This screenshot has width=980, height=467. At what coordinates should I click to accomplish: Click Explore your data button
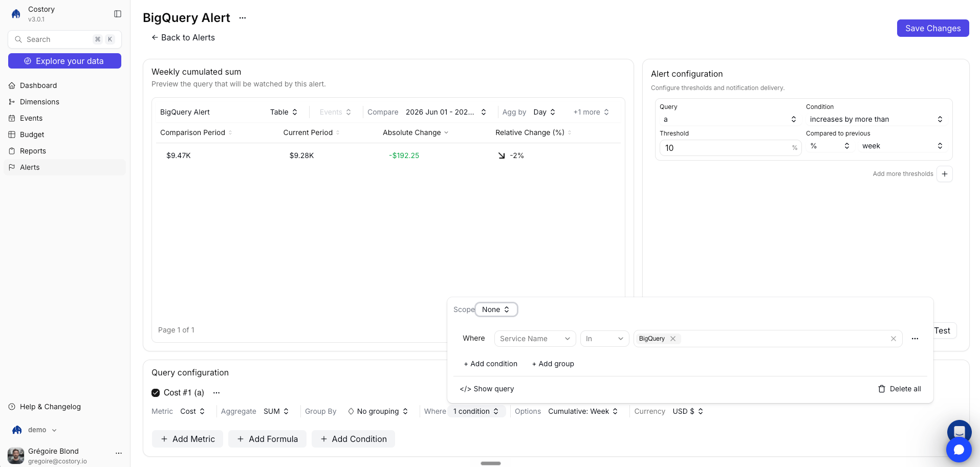click(65, 61)
